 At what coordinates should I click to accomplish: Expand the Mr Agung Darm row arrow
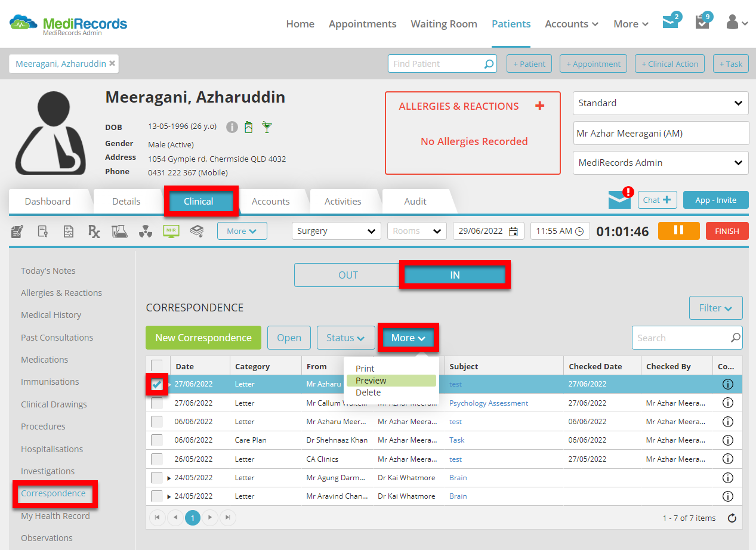(x=169, y=478)
